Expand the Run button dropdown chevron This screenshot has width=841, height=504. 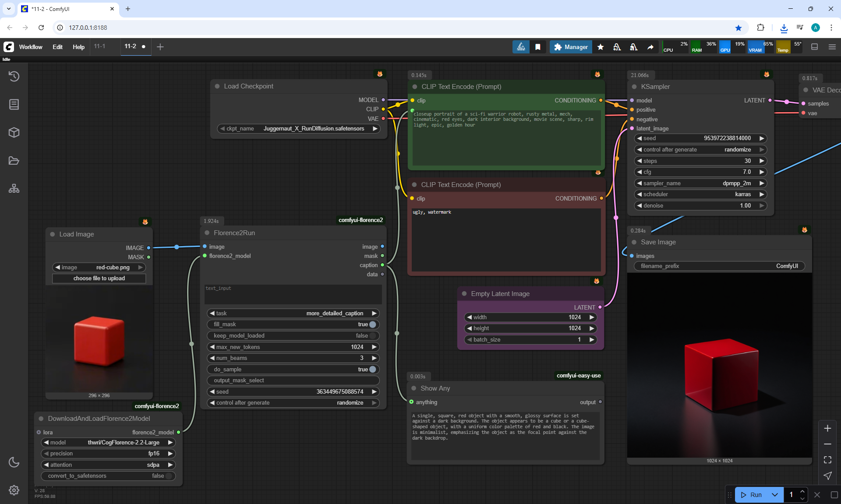click(x=774, y=495)
